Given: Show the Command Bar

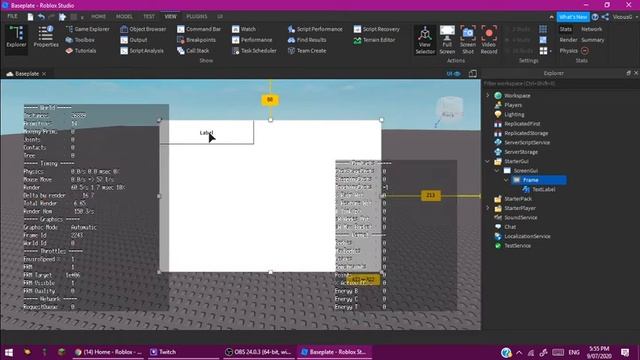Looking at the screenshot, I should click(x=199, y=29).
